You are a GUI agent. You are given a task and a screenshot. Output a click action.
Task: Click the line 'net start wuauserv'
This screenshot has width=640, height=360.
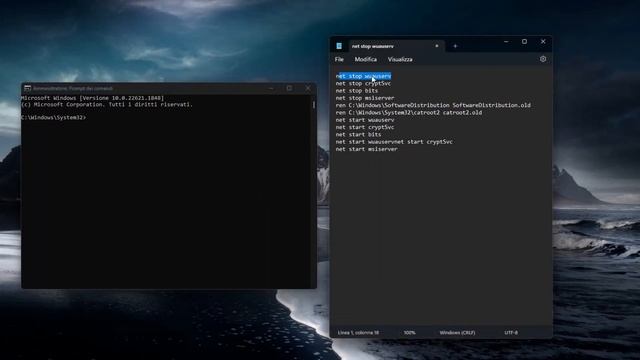pyautogui.click(x=365, y=120)
